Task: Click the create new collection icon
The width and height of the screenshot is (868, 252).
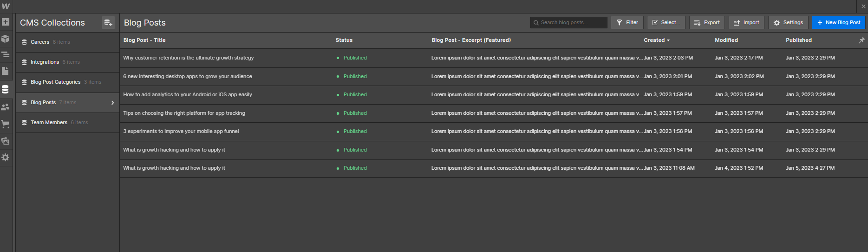Action: (x=108, y=23)
